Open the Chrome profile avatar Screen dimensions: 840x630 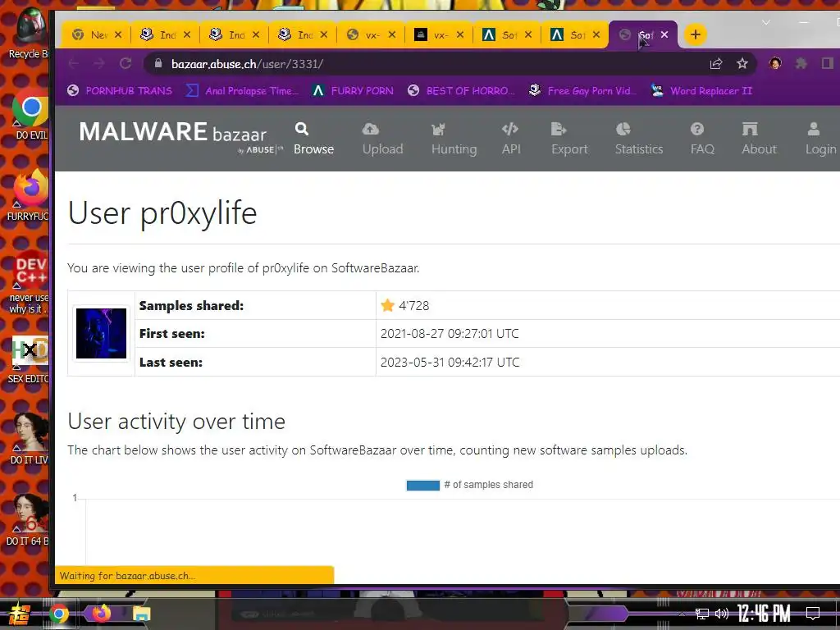click(x=774, y=64)
